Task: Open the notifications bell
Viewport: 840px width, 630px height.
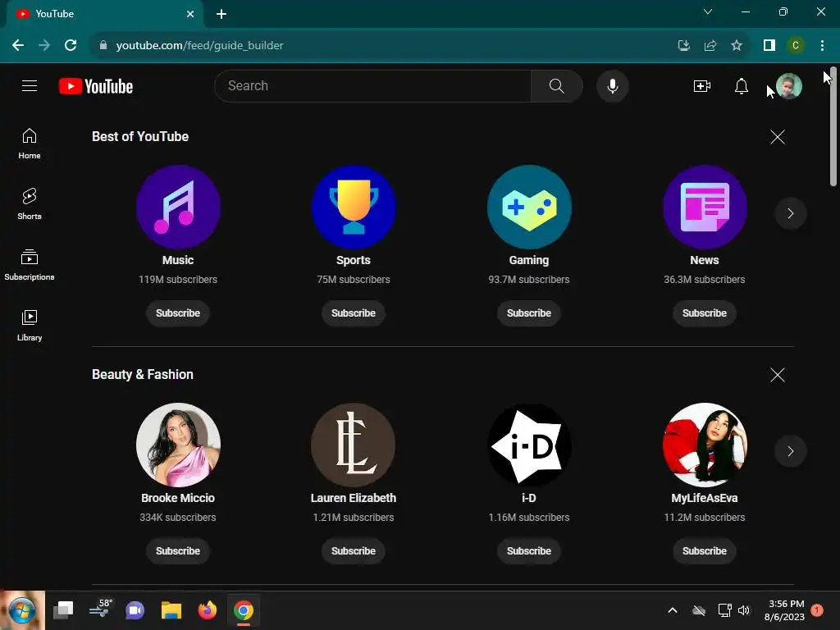Action: (x=742, y=85)
